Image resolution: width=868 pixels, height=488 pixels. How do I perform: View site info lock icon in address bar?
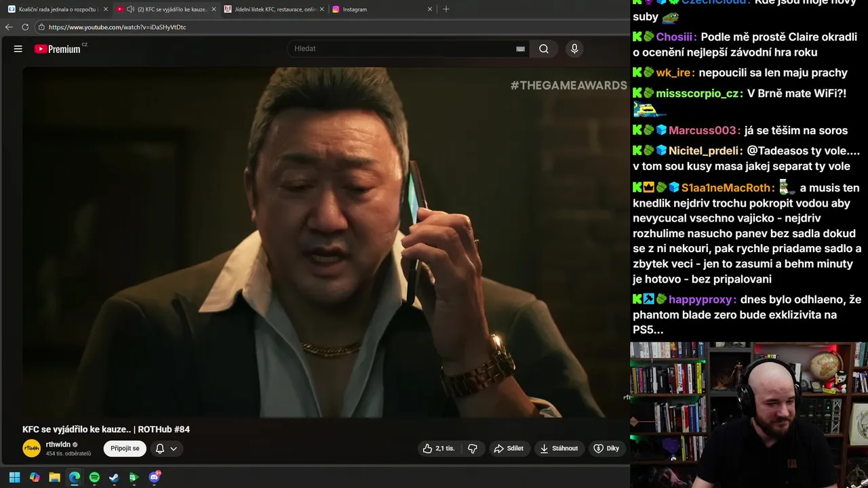coord(41,27)
